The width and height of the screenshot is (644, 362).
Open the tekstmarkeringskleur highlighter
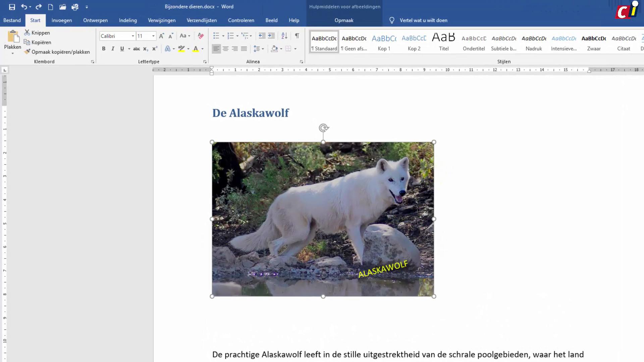(x=181, y=49)
